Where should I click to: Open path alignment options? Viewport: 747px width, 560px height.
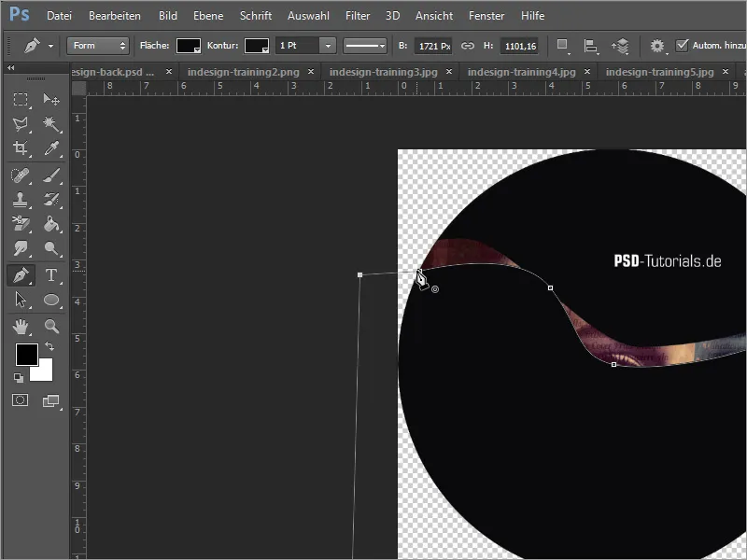(591, 46)
